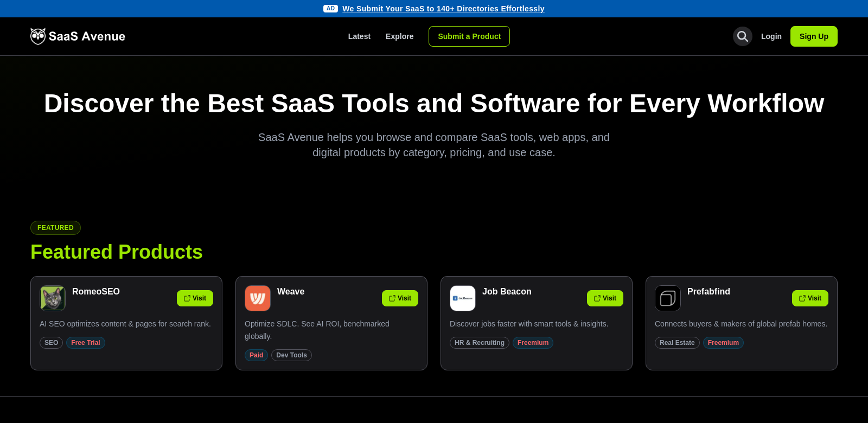The width and height of the screenshot is (868, 423).
Task: Select the Dev Tools category tag
Action: coord(291,355)
